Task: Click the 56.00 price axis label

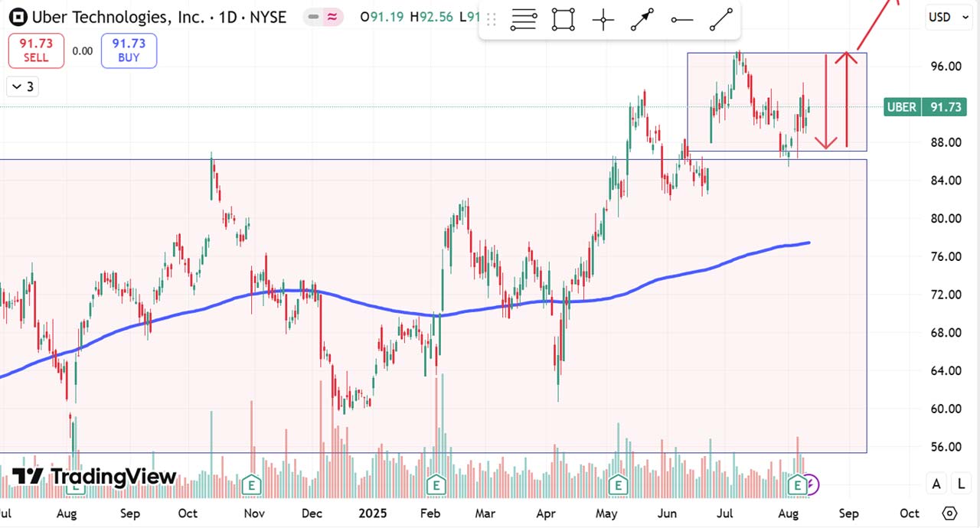Action: click(946, 447)
